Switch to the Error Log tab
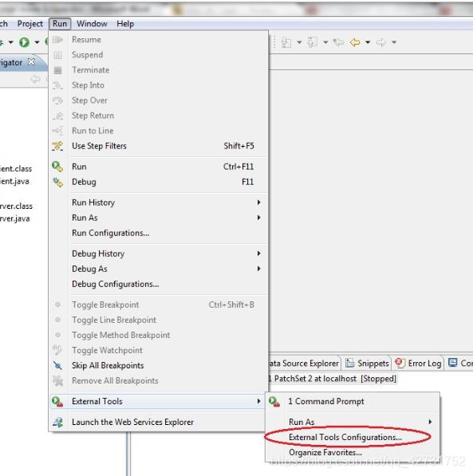Viewport: 473px width, 476px height. (x=418, y=363)
